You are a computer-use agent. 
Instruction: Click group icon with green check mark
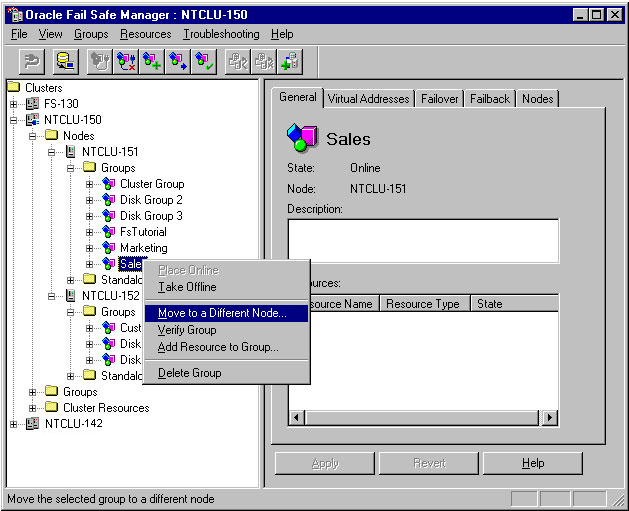204,62
